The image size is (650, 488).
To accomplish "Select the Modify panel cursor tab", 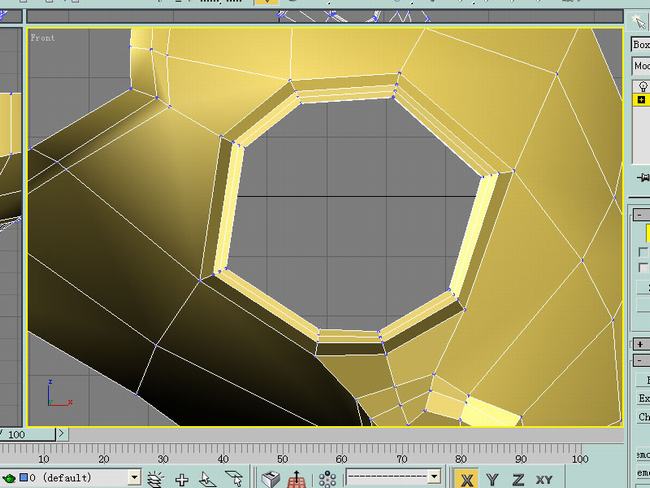I will click(x=639, y=21).
